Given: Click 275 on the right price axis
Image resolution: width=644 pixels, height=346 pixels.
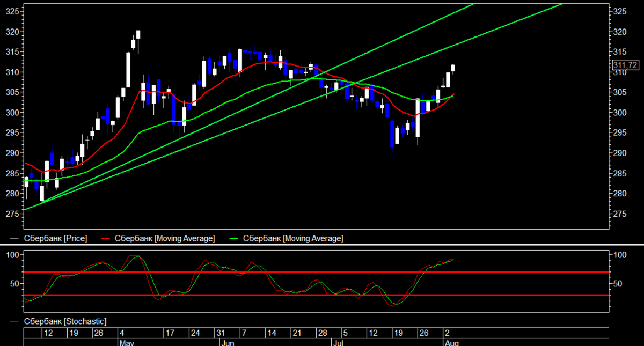Looking at the screenshot, I should pyautogui.click(x=620, y=214).
